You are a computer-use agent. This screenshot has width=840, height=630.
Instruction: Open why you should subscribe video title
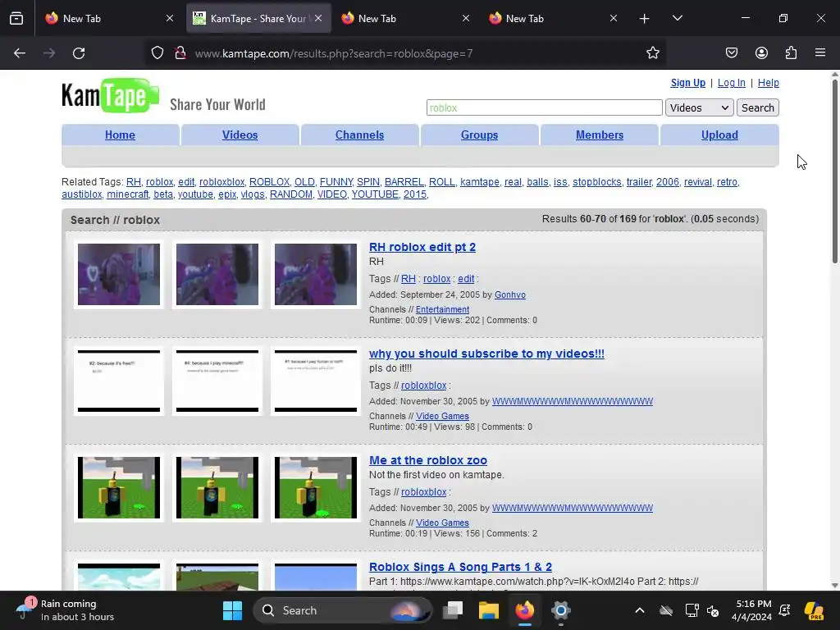coord(486,354)
